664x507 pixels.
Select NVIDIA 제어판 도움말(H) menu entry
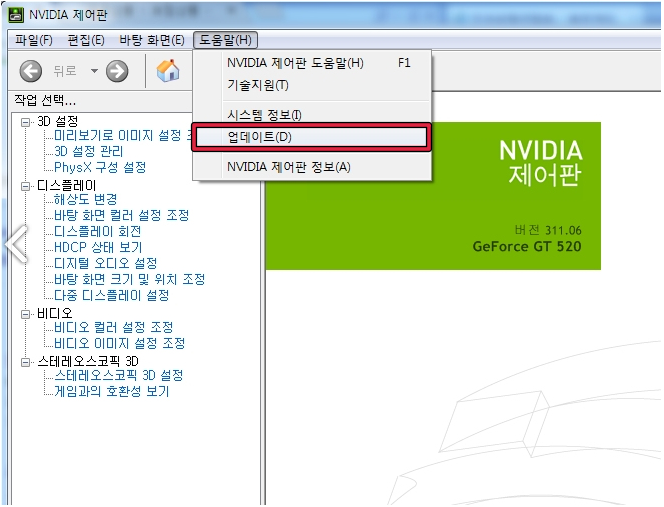(x=312, y=63)
